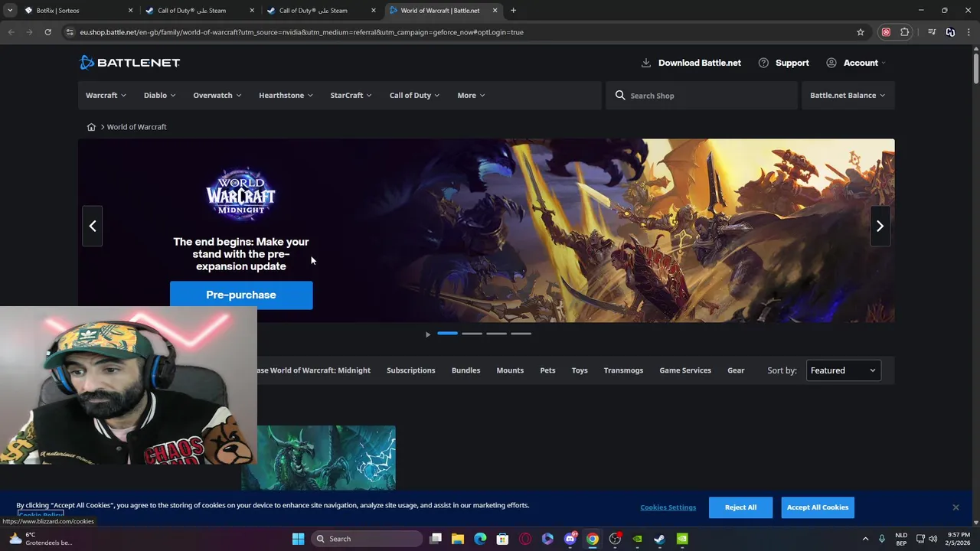This screenshot has height=551, width=980.
Task: Select the Pets category tab
Action: pyautogui.click(x=547, y=370)
